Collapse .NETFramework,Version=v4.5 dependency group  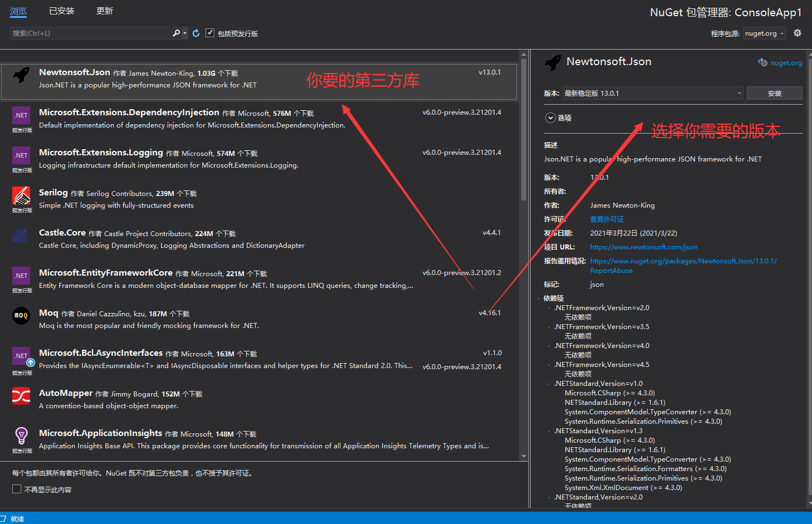pyautogui.click(x=549, y=365)
